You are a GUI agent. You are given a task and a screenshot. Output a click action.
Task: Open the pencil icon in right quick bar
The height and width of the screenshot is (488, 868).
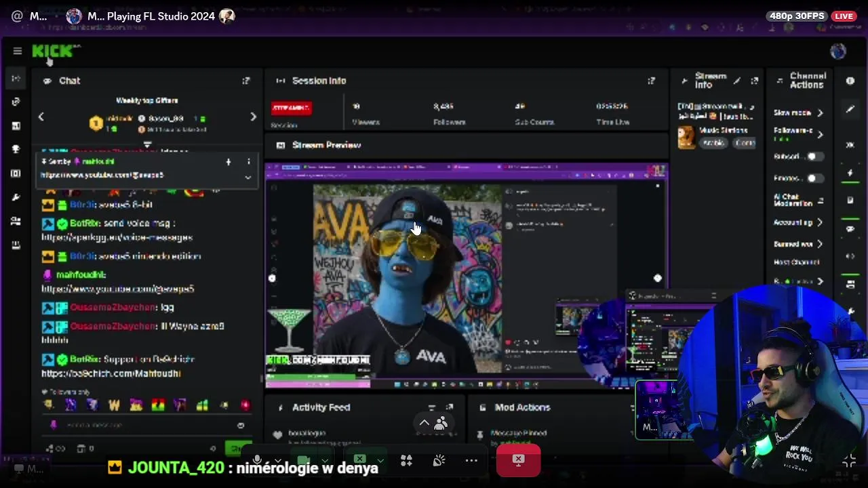coord(850,108)
